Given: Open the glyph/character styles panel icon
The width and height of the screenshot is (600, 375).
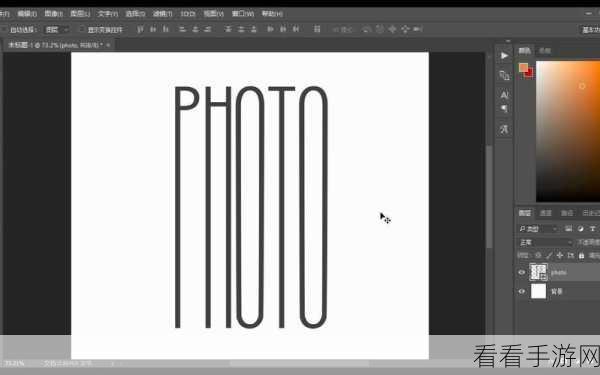Looking at the screenshot, I should pyautogui.click(x=504, y=129).
